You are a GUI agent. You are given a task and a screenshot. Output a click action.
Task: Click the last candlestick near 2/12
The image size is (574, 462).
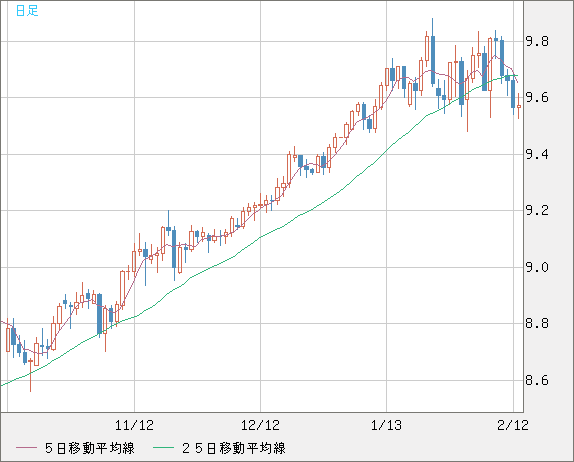pyautogui.click(x=519, y=106)
